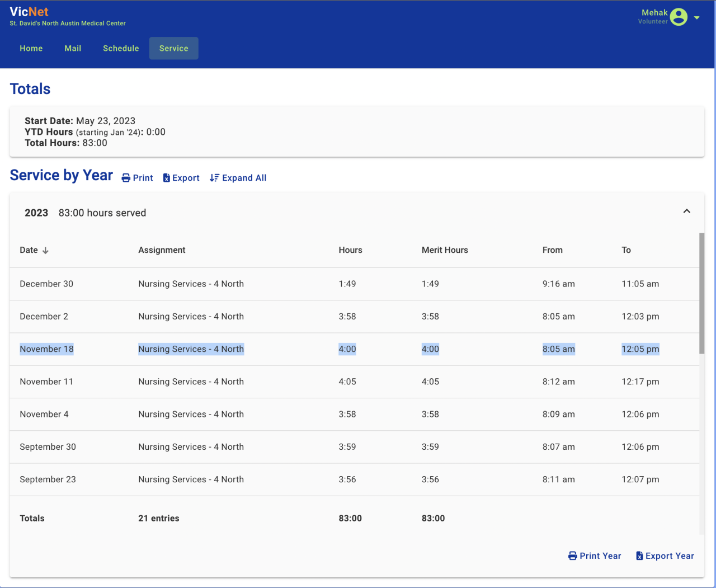Click the Export Year file icon
Image resolution: width=716 pixels, height=588 pixels.
[x=639, y=556]
